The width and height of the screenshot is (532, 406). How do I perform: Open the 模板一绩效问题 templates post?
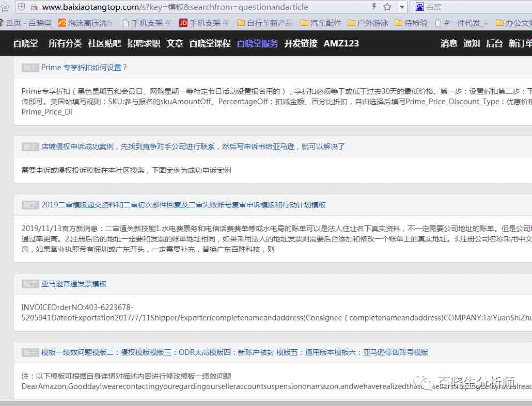coord(235,352)
